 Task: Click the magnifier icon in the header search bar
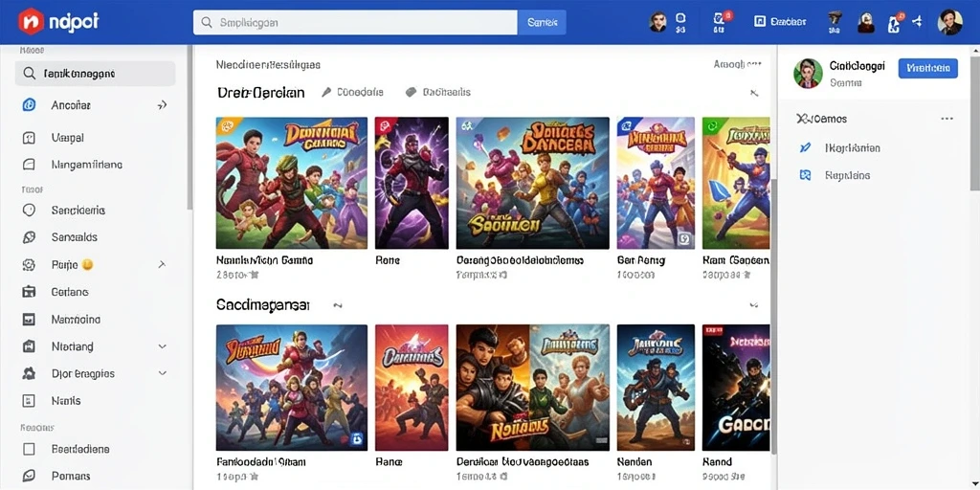click(207, 23)
